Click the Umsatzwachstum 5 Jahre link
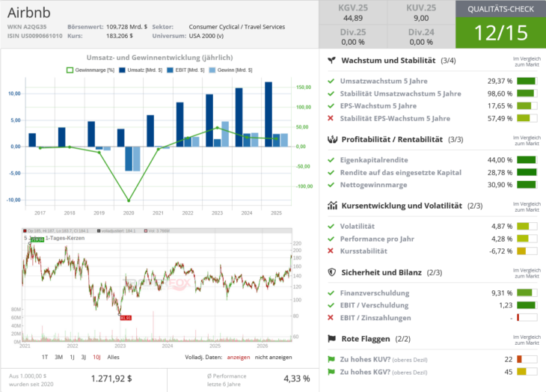 pos(384,81)
